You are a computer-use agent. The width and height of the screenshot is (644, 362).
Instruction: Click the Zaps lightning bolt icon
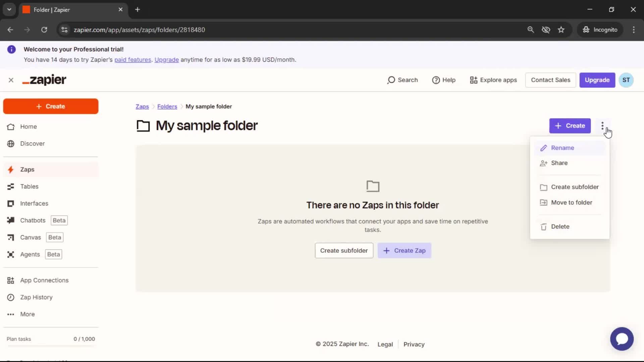click(11, 170)
